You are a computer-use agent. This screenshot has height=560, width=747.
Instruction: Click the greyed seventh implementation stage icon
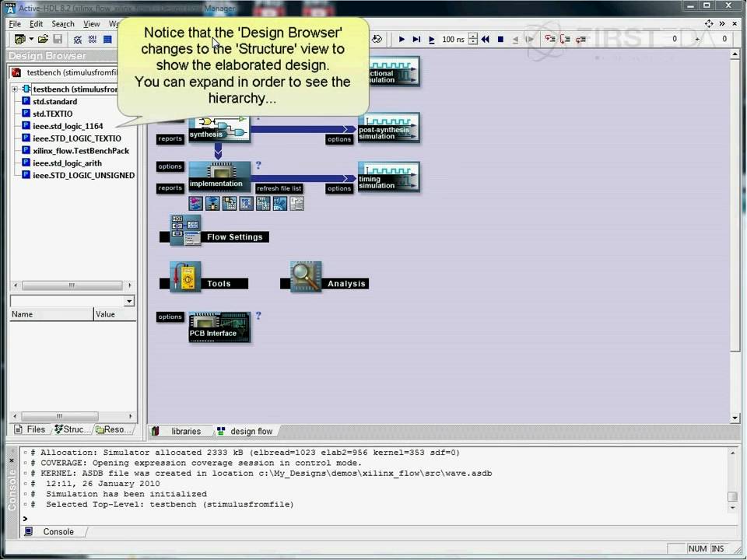296,203
